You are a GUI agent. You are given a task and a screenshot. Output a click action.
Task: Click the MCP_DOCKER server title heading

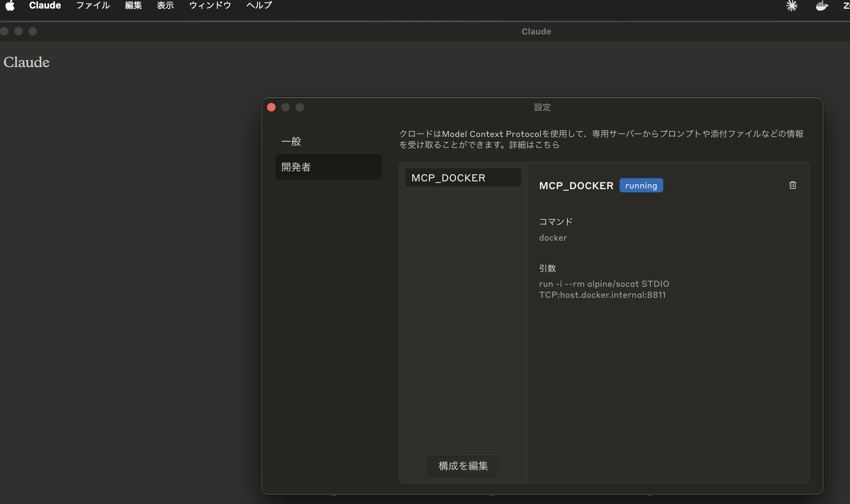(x=576, y=185)
